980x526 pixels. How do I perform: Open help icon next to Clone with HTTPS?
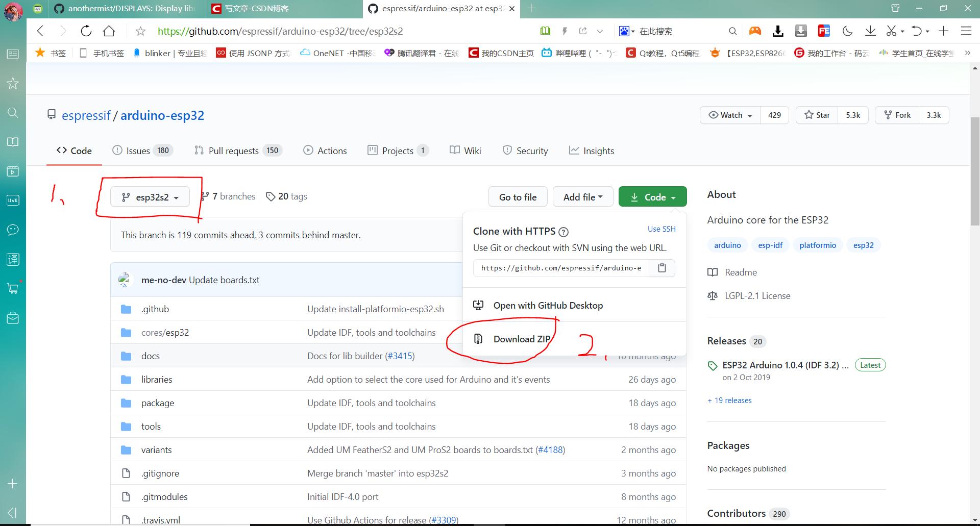[x=563, y=232]
